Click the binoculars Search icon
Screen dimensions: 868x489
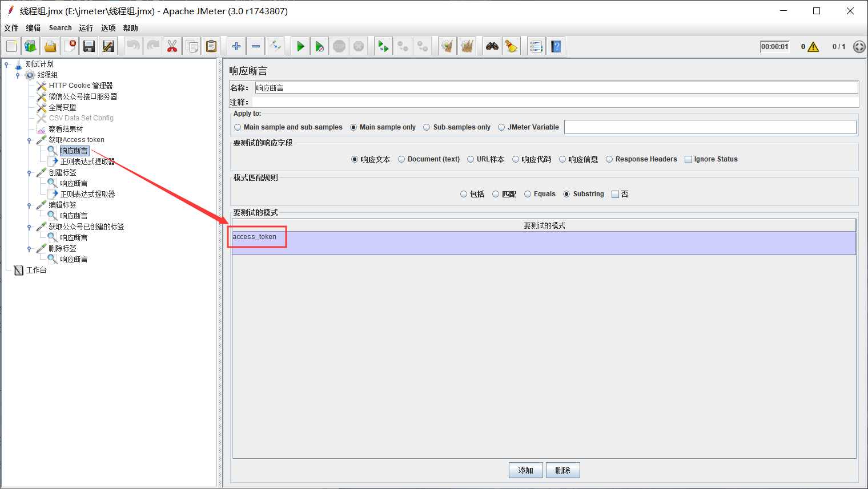(492, 46)
